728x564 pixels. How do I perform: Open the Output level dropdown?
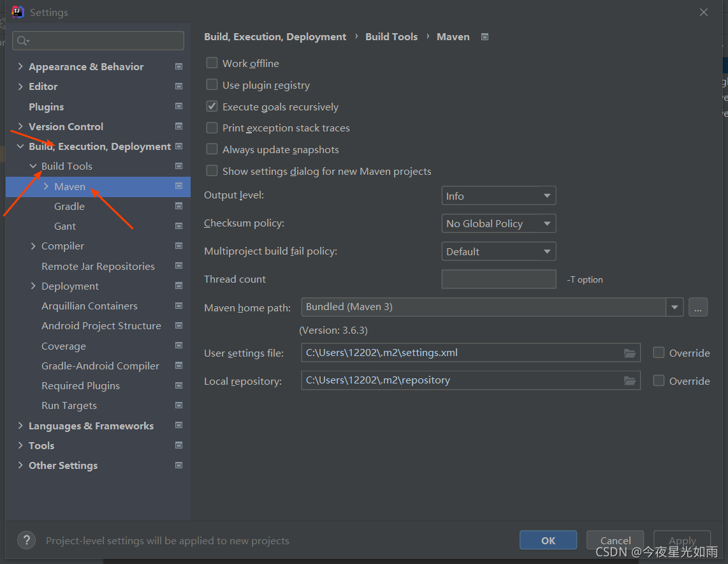499,196
